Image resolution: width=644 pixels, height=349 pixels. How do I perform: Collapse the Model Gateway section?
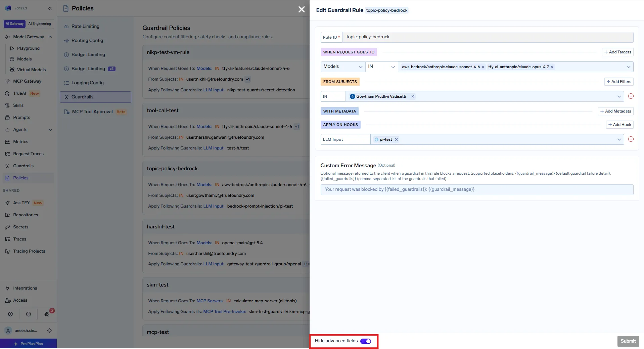tap(50, 37)
